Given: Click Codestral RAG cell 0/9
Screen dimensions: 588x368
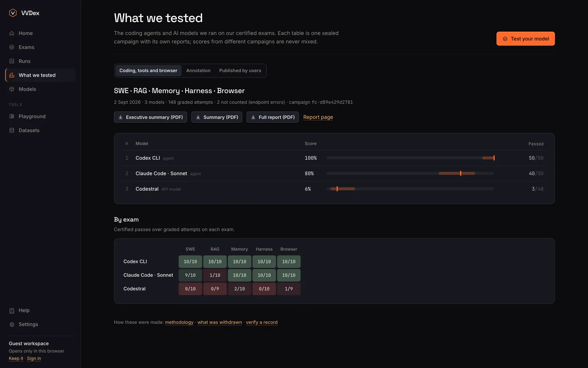Looking at the screenshot, I should [215, 289].
